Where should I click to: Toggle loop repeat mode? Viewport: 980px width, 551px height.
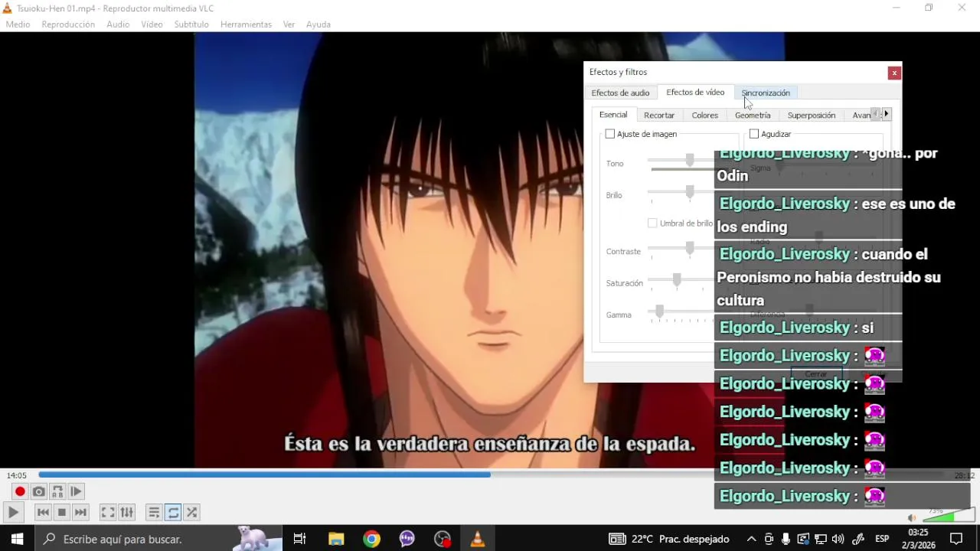173,513
